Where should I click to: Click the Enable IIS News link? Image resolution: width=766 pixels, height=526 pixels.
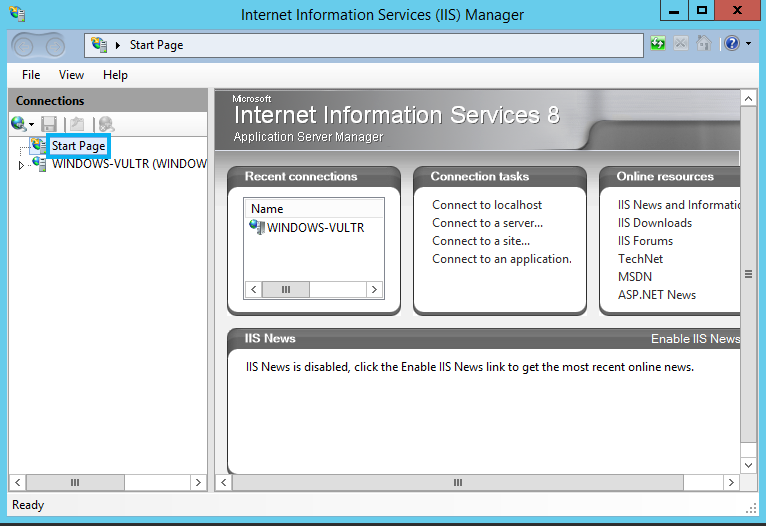(696, 338)
